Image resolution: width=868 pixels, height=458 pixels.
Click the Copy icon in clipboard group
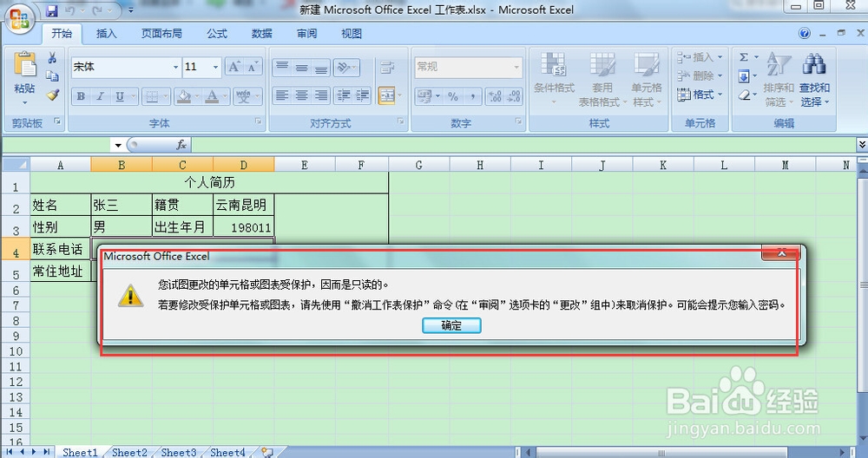click(52, 76)
